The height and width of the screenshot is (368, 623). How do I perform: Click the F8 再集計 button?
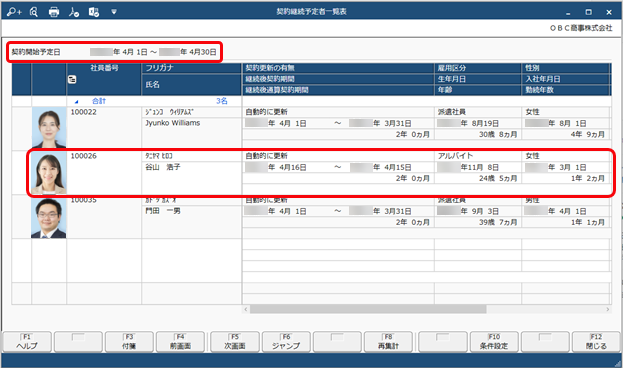(x=388, y=342)
